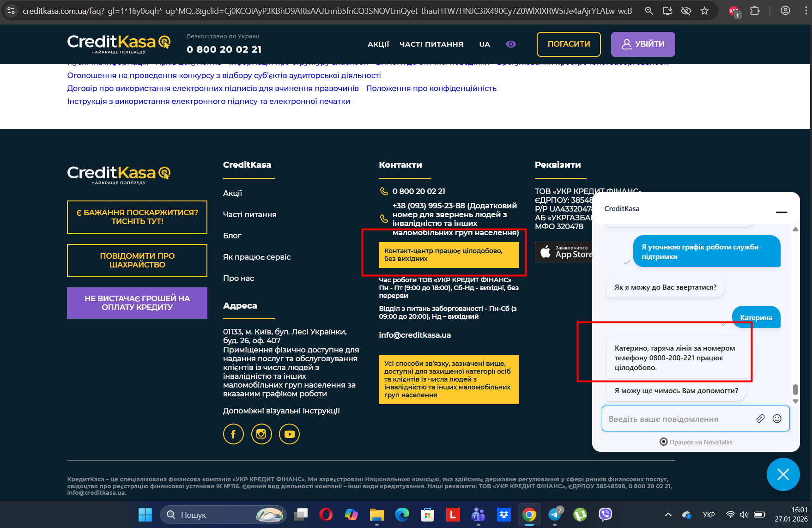This screenshot has width=812, height=528.
Task: Click Допоміжні візуальні інструкції link
Action: coord(281,411)
